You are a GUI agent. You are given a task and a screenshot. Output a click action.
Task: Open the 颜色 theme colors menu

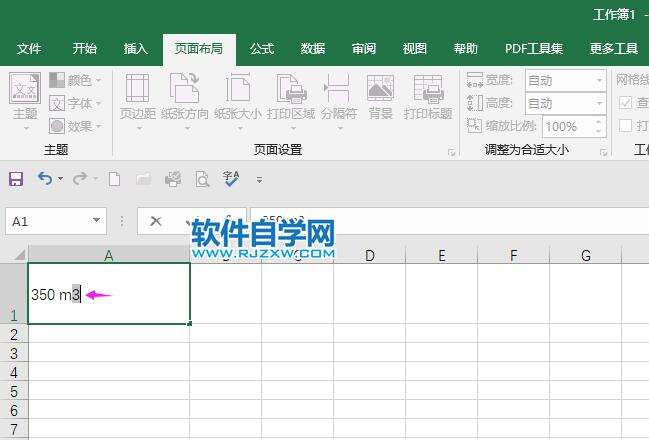[75, 80]
